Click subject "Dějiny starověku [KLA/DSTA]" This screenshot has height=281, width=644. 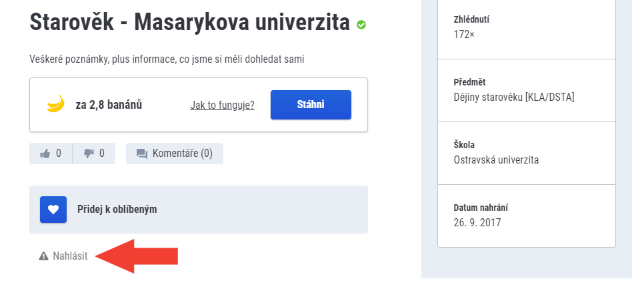[x=513, y=97]
